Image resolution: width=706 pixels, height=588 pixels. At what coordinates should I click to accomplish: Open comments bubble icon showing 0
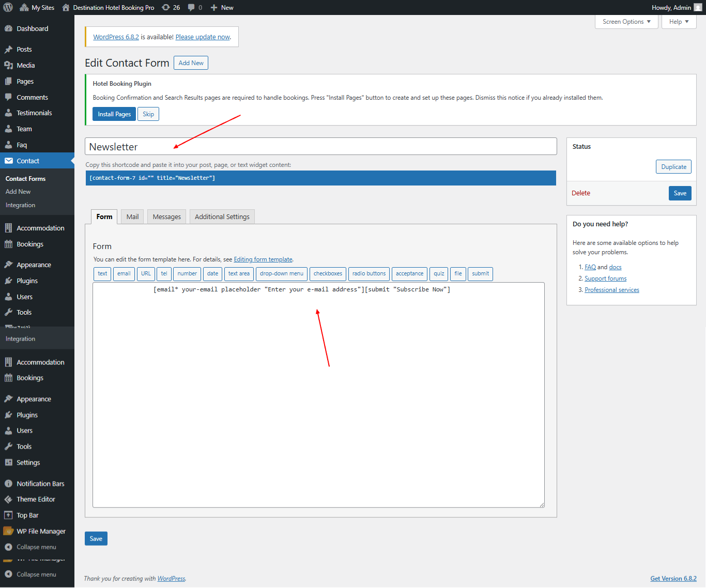(x=191, y=7)
